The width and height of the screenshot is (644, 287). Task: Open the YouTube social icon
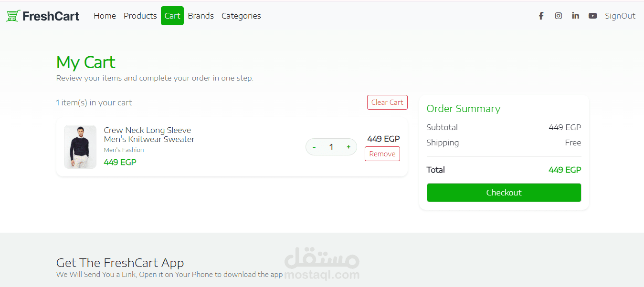click(x=592, y=16)
